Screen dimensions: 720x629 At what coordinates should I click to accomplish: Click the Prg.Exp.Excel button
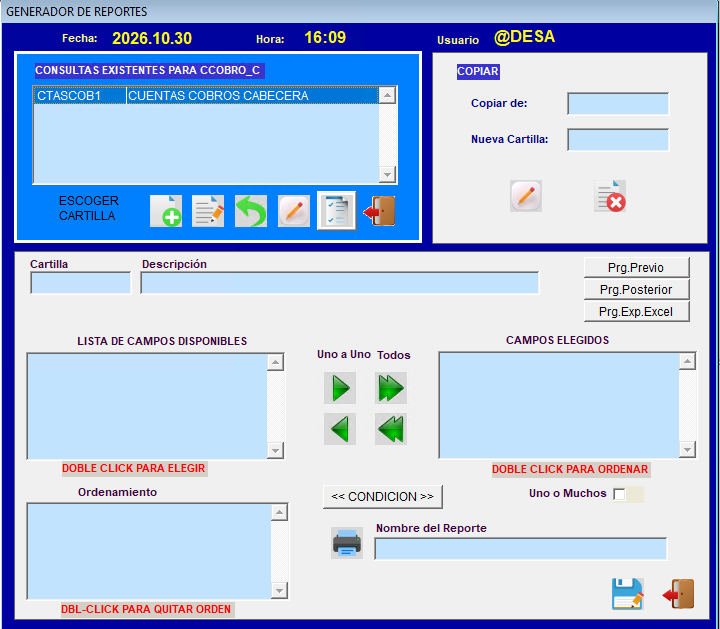[636, 312]
